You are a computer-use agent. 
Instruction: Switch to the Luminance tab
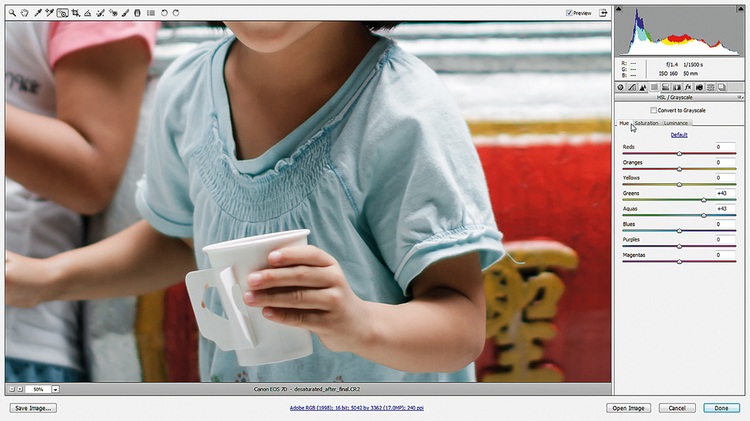676,123
